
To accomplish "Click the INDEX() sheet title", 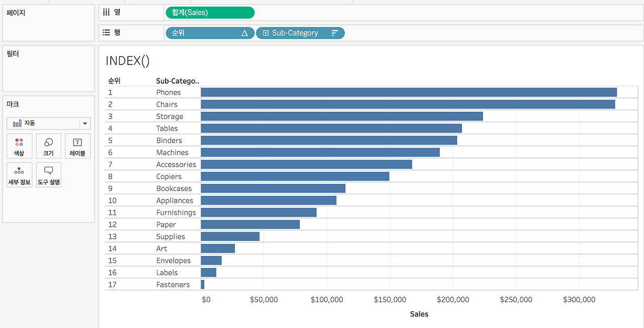I will 128,61.
